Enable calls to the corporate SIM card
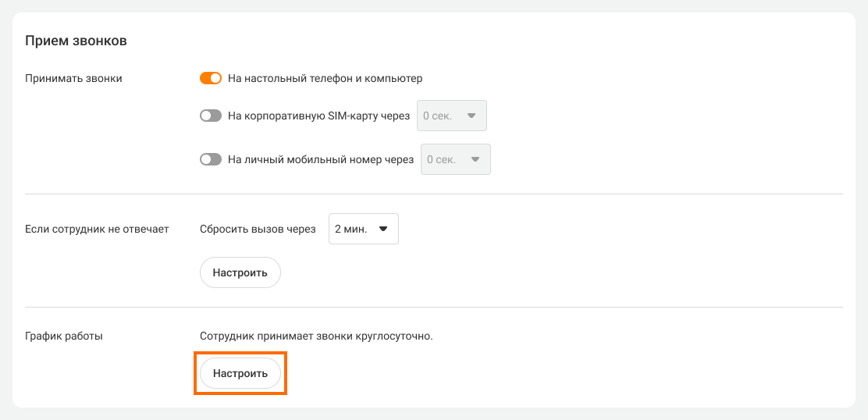Image resolution: width=868 pixels, height=420 pixels. [x=211, y=116]
